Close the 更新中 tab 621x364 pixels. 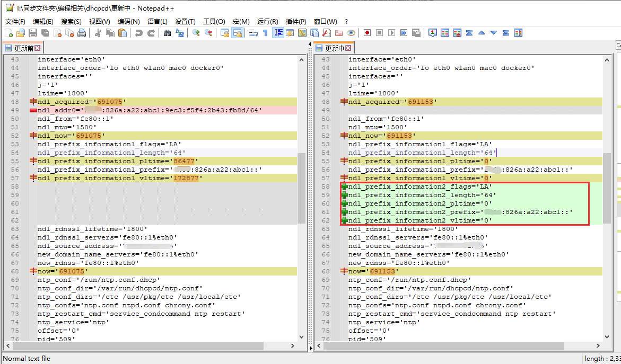[348, 48]
